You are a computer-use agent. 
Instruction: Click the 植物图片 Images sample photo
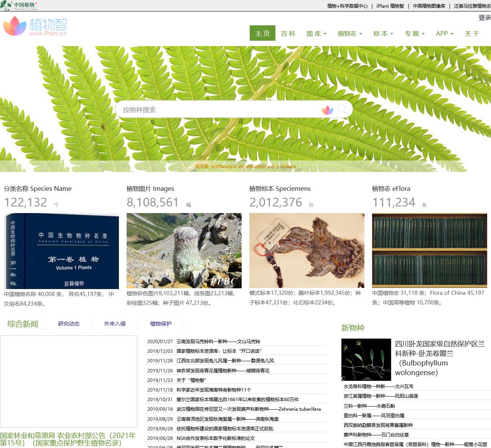pos(184,251)
